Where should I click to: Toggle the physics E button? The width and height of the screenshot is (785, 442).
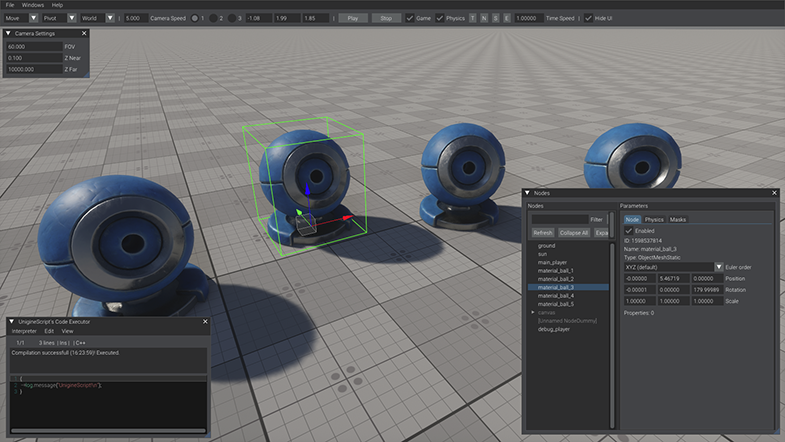tap(506, 18)
